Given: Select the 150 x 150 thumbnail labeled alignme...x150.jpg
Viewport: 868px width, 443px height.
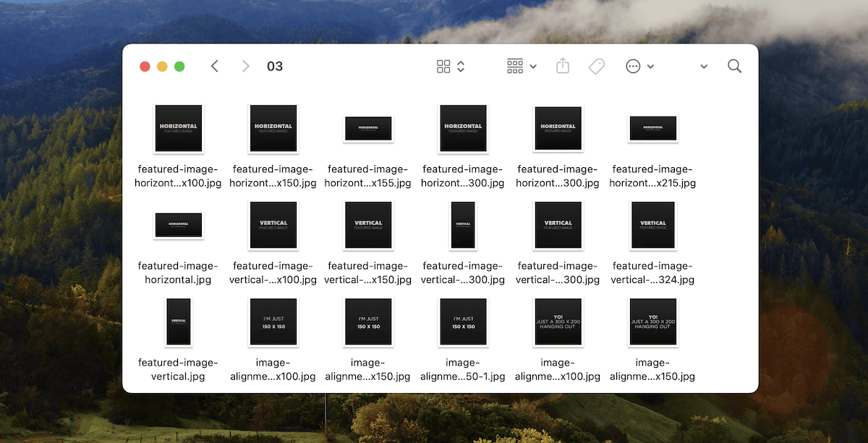Looking at the screenshot, I should (367, 321).
